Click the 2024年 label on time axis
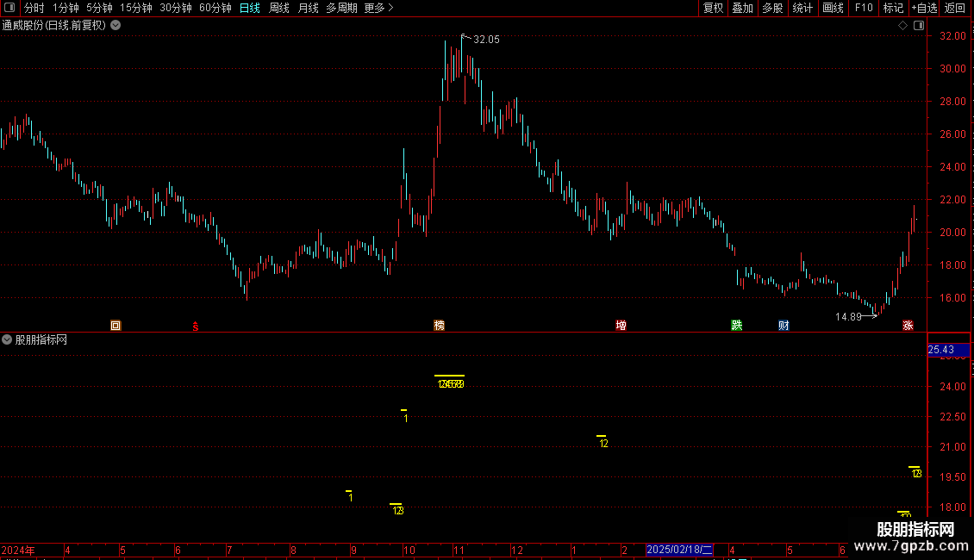The image size is (974, 560). [x=18, y=550]
